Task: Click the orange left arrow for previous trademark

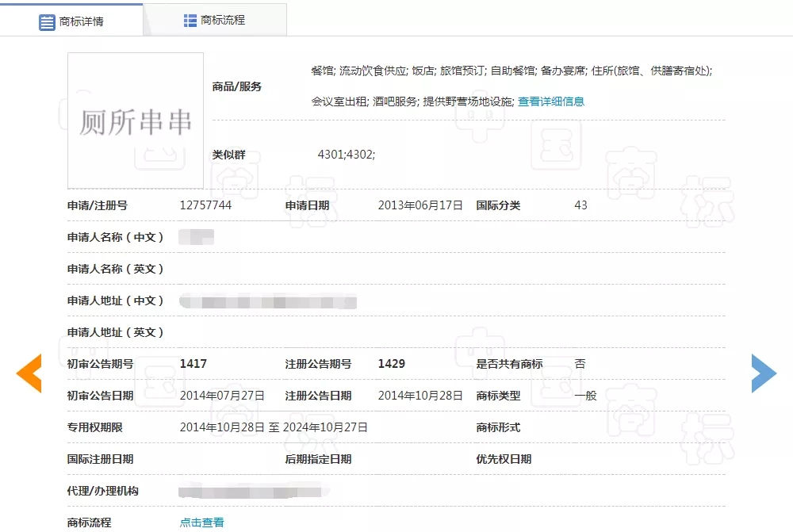Action: [29, 373]
